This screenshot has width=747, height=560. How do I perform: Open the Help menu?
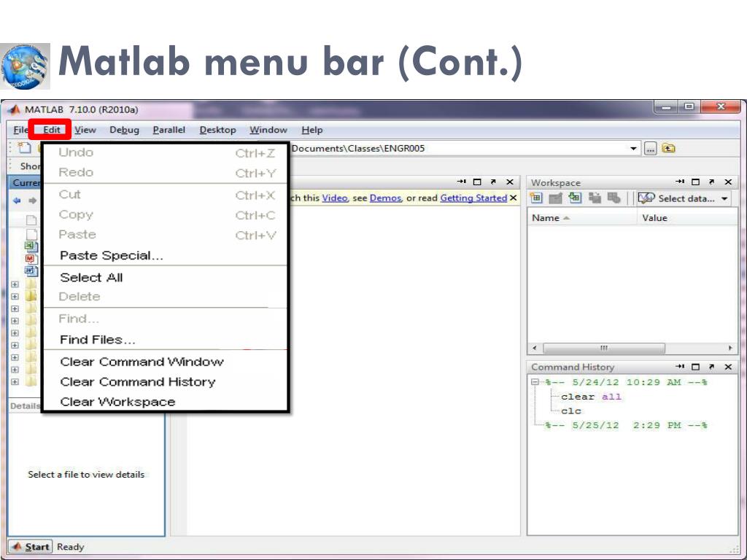pyautogui.click(x=312, y=130)
